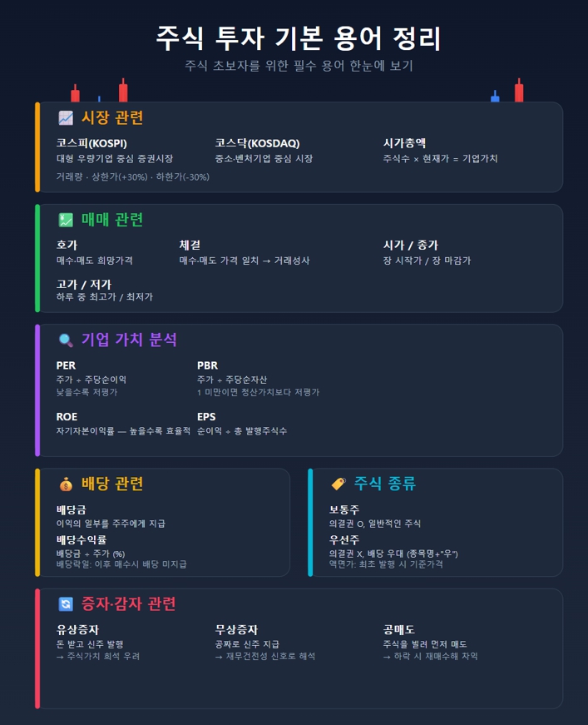Click the tag icon beside 주식 종류
This screenshot has height=725, width=588.
point(338,484)
